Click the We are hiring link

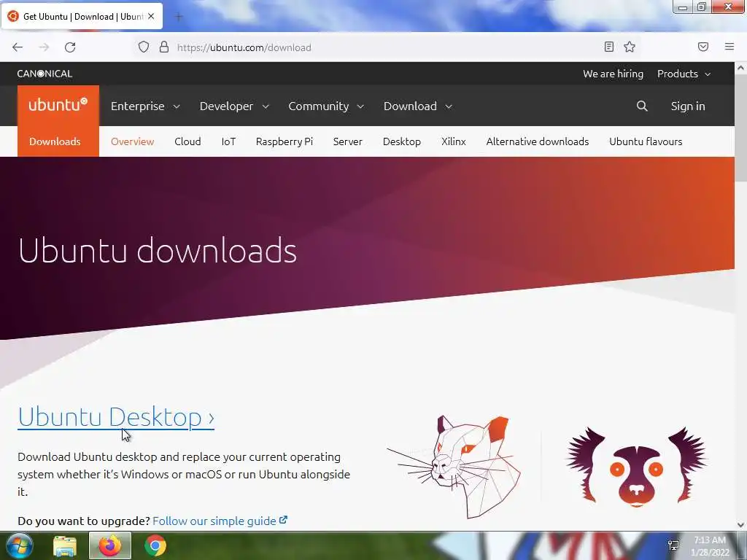[613, 74]
